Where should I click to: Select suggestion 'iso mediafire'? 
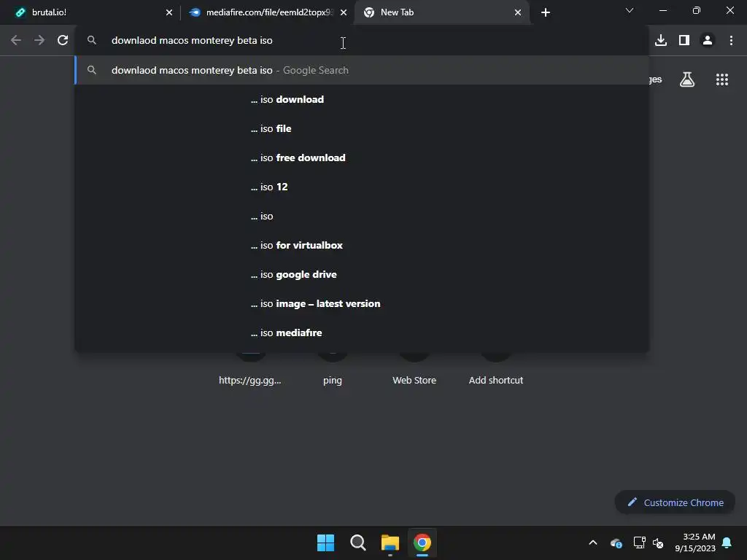click(x=362, y=332)
